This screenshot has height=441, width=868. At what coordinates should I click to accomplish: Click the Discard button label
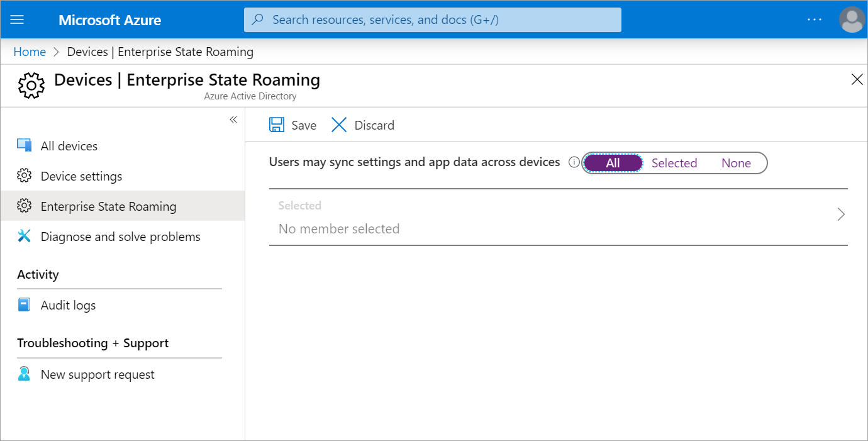pyautogui.click(x=374, y=125)
